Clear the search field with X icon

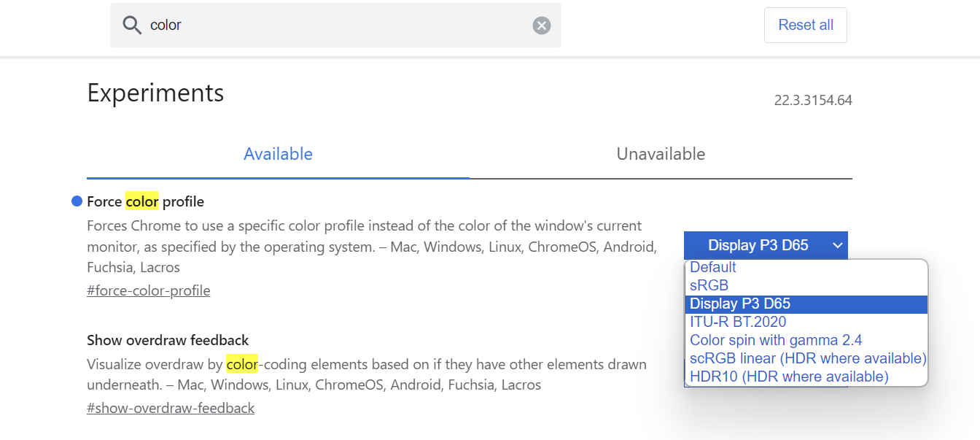click(x=541, y=26)
